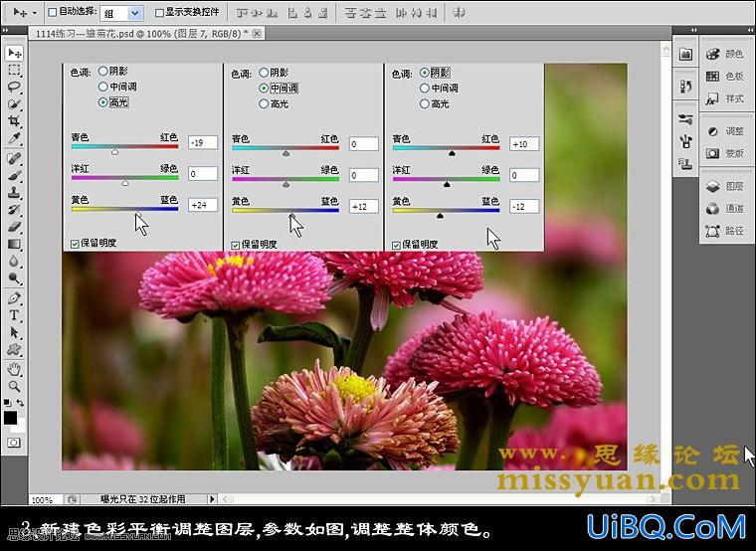
Task: Select the Zoom tool
Action: [15, 386]
